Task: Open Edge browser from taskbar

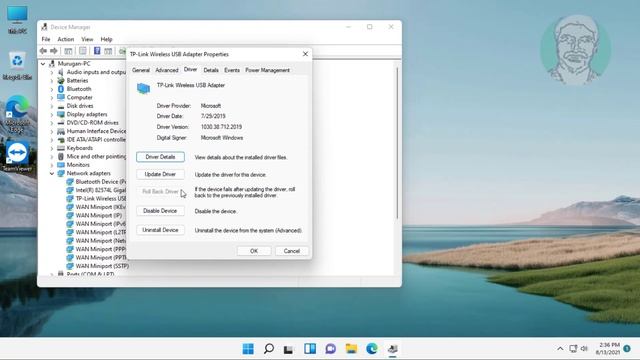Action: pos(372,349)
